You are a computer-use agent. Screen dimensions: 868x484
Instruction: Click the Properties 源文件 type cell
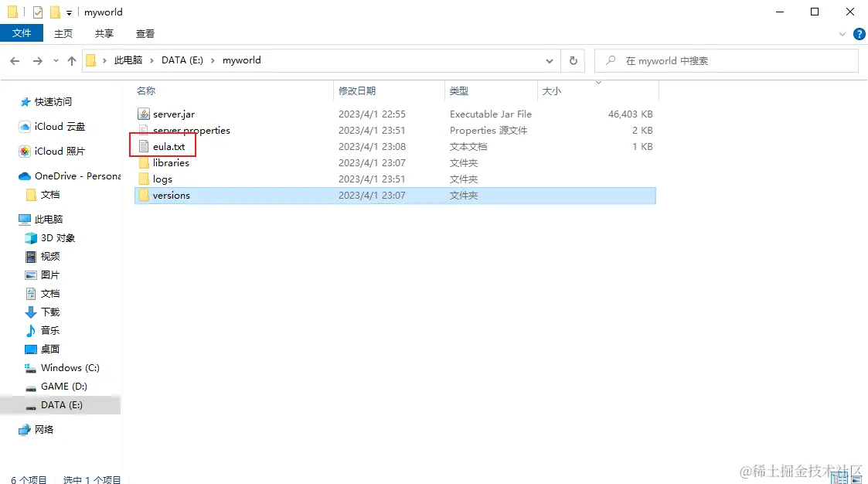pos(488,130)
